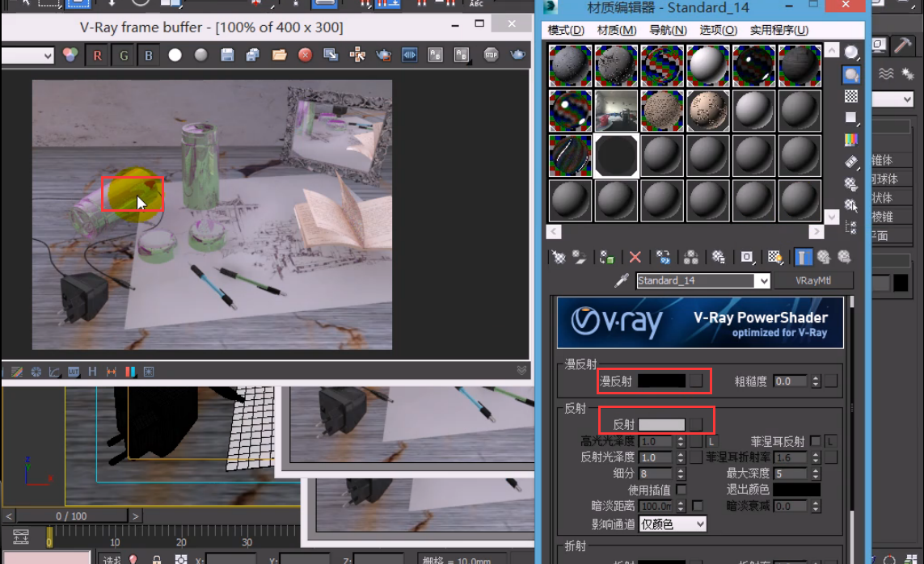This screenshot has width=924, height=564.
Task: Select the assign material to selection icon
Action: coord(605,257)
